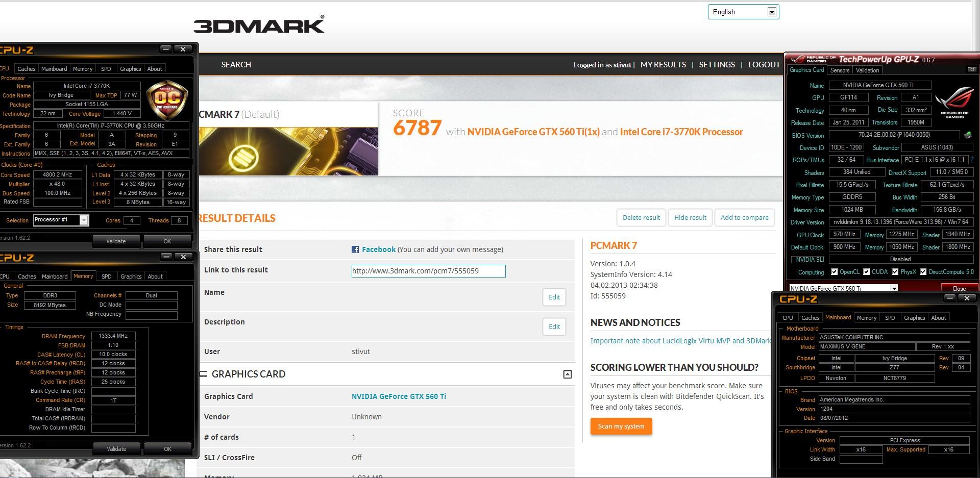Open the NVIDIA GeForce GTX 560 Ti graphics card link

click(x=399, y=396)
